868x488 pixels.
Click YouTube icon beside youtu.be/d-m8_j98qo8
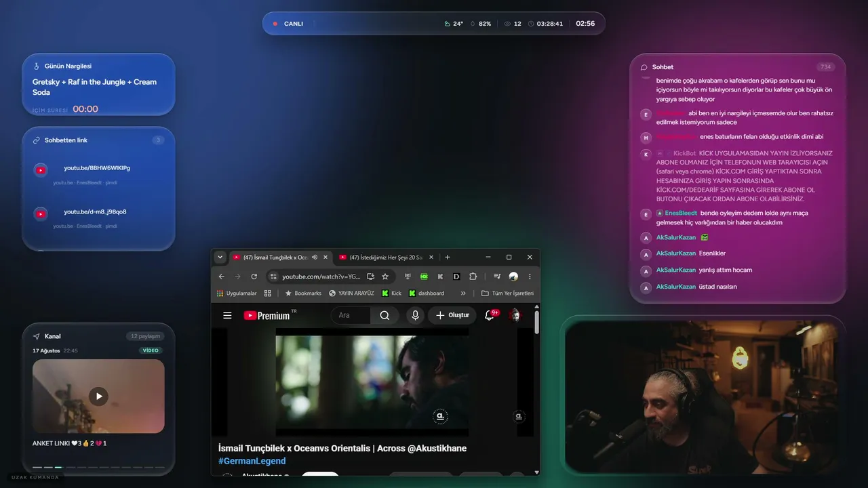(x=41, y=213)
